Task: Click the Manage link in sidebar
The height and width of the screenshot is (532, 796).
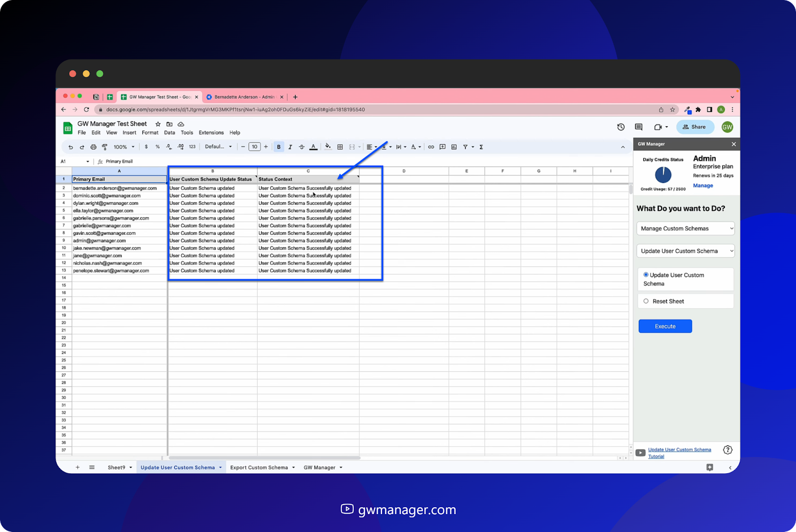Action: [703, 185]
